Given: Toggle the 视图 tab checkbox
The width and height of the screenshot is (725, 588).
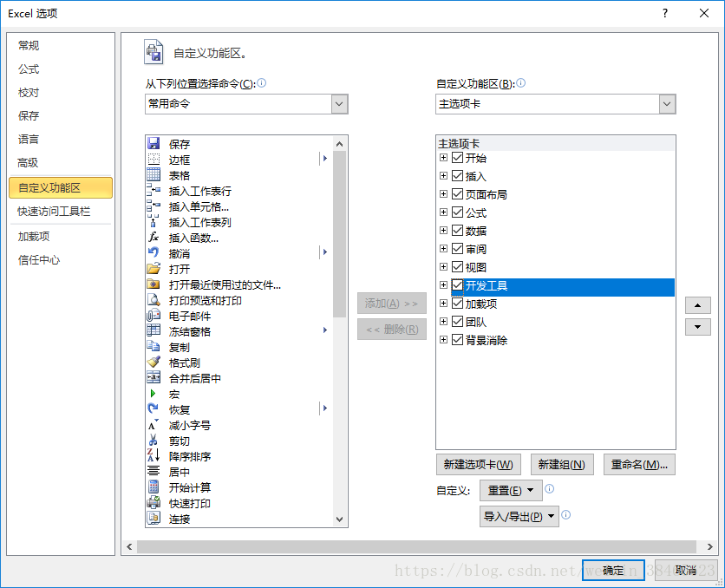Looking at the screenshot, I should [x=457, y=267].
